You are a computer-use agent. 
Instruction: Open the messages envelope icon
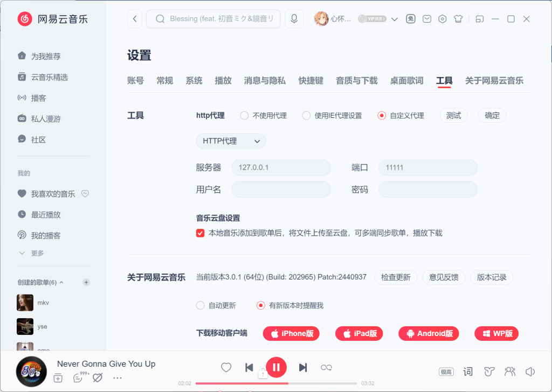427,19
